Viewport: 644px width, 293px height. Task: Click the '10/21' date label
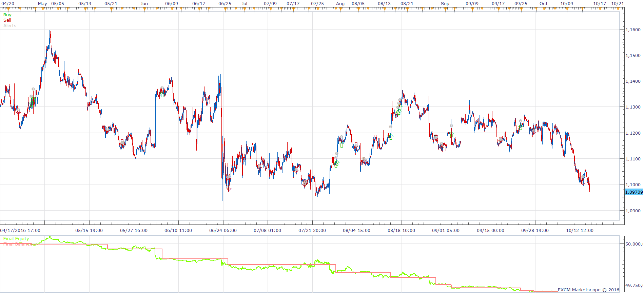(618, 4)
